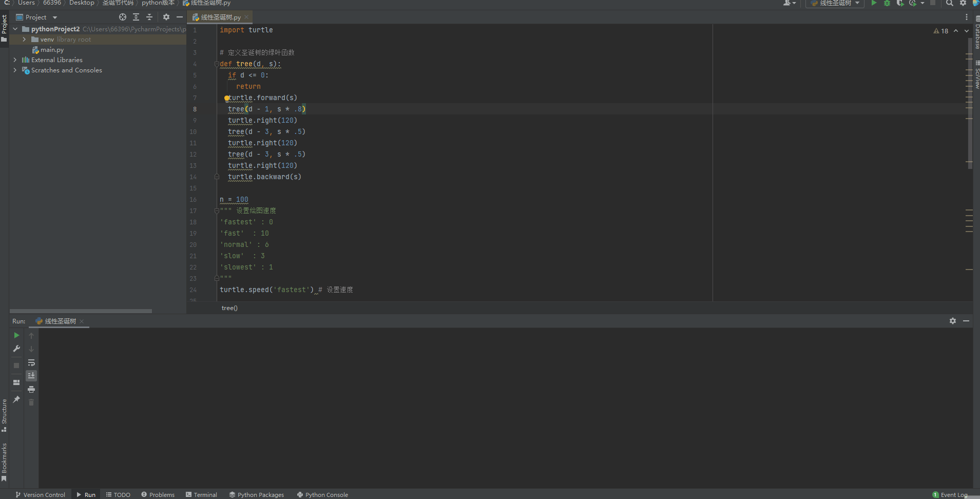Click the 18 warnings indicator
Image resolution: width=980 pixels, height=499 pixels.
pyautogui.click(x=940, y=31)
